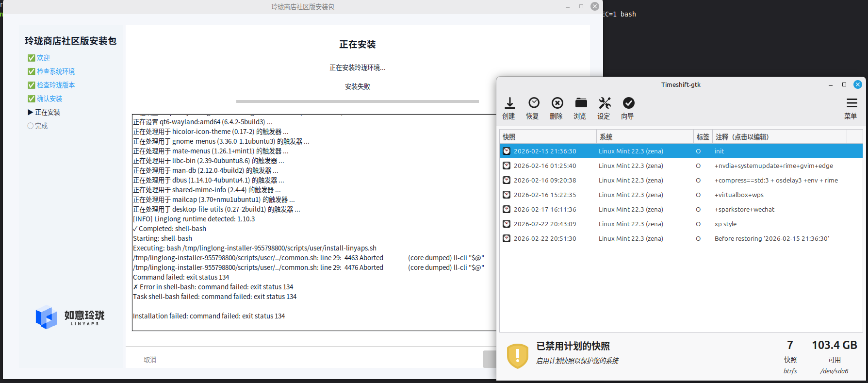Click the 创建 (create snapshot) toolbar icon
The height and width of the screenshot is (383, 868).
tap(509, 103)
